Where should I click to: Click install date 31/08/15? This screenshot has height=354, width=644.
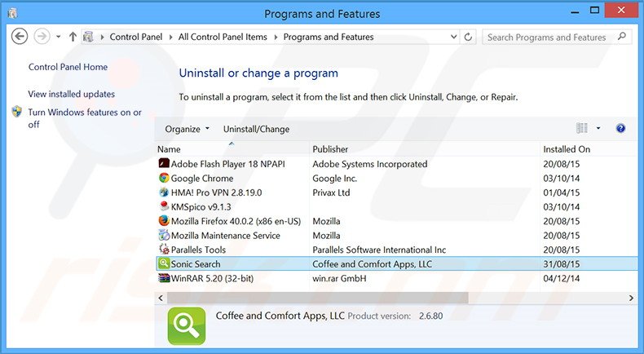[562, 264]
